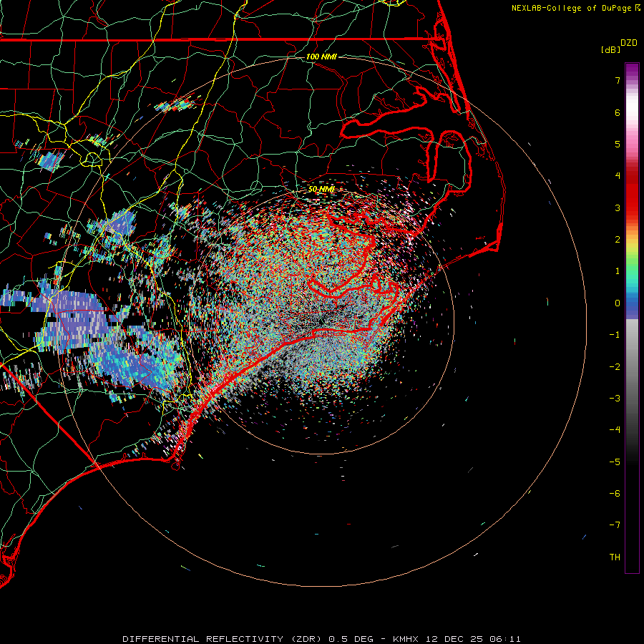
Task: Click the 7 dB value on the color scale
Action: click(x=618, y=80)
